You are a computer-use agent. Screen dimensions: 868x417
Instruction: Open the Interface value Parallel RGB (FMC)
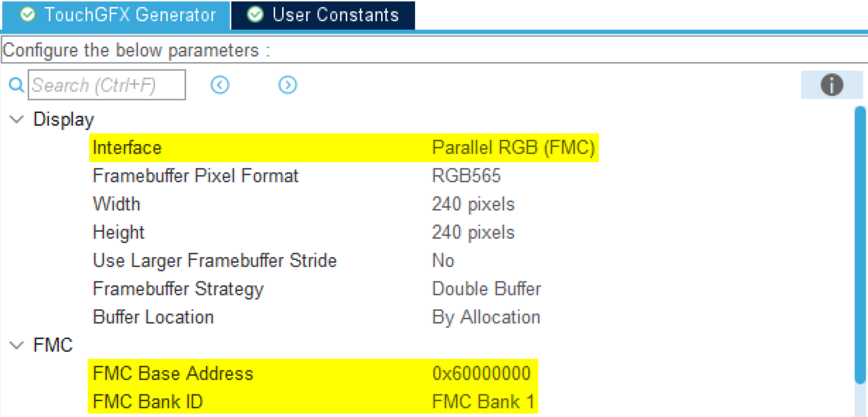[513, 147]
